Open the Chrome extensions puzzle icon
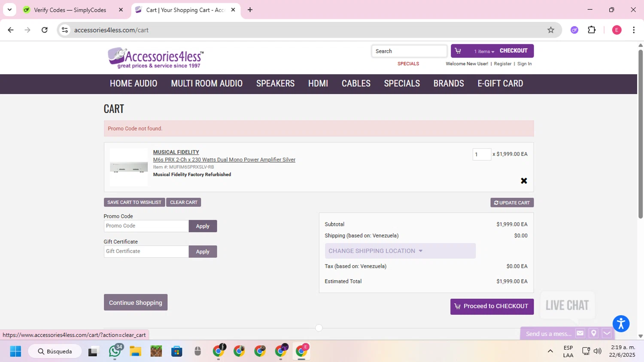Image resolution: width=644 pixels, height=362 pixels. click(592, 30)
